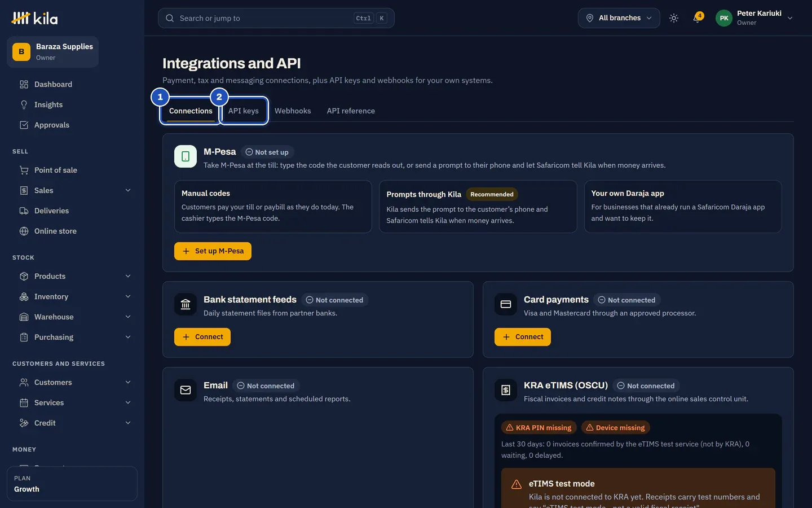Expand the Purchasing menu chevron
This screenshot has height=508, width=812.
pos(128,337)
